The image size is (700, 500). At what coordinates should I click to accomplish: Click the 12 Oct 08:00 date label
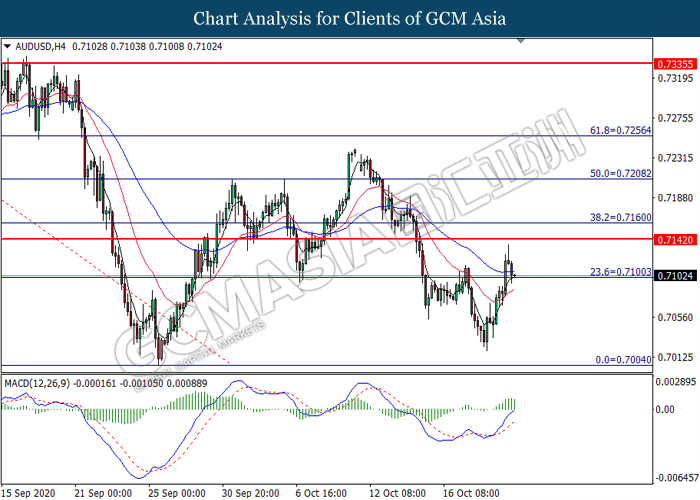tap(398, 493)
